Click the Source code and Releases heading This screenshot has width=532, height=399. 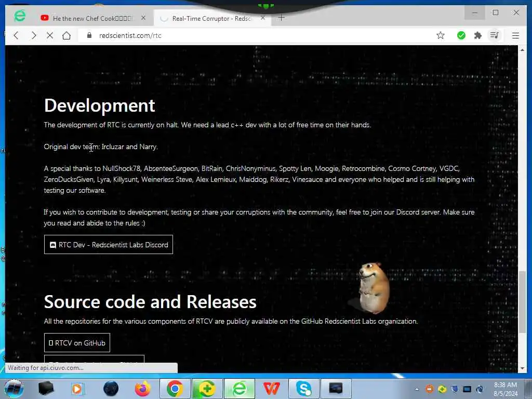[x=150, y=302]
